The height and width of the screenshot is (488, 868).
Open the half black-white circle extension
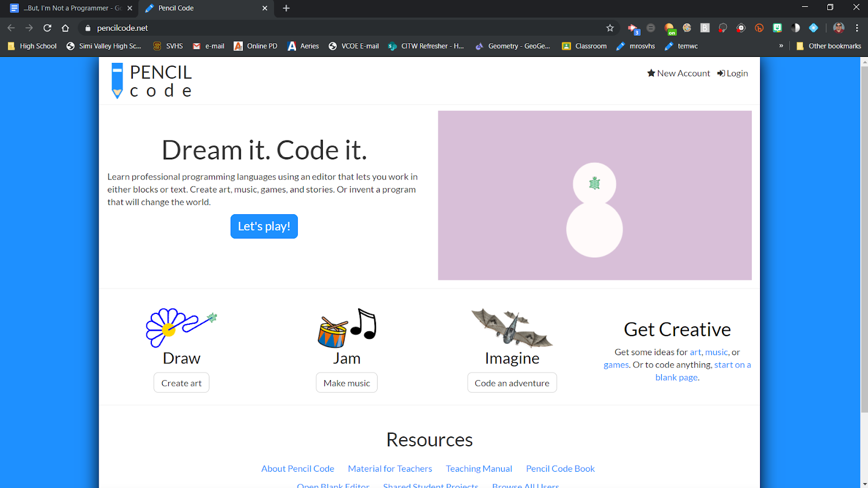[x=796, y=28]
